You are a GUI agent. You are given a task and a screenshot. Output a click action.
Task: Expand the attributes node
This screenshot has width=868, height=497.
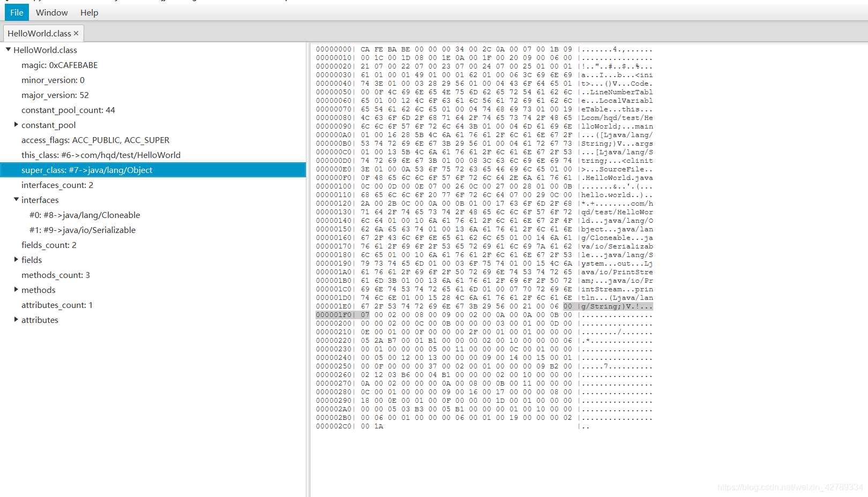(x=16, y=319)
